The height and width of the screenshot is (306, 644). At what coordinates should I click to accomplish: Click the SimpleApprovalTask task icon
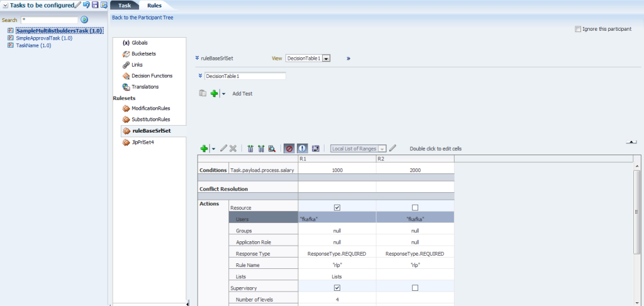pyautogui.click(x=11, y=38)
